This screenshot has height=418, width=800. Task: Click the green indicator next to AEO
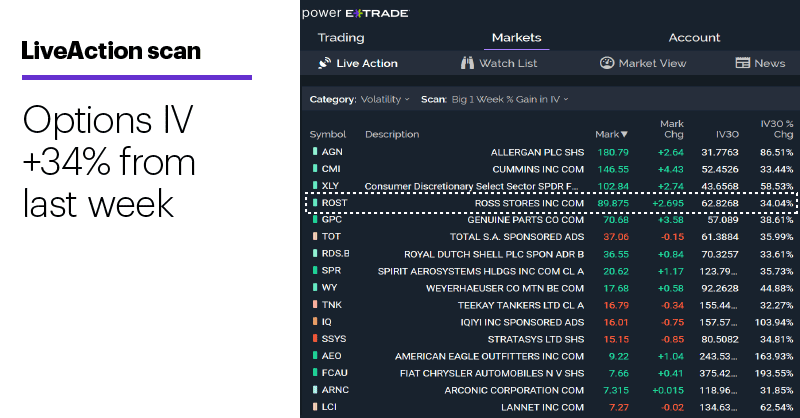315,356
